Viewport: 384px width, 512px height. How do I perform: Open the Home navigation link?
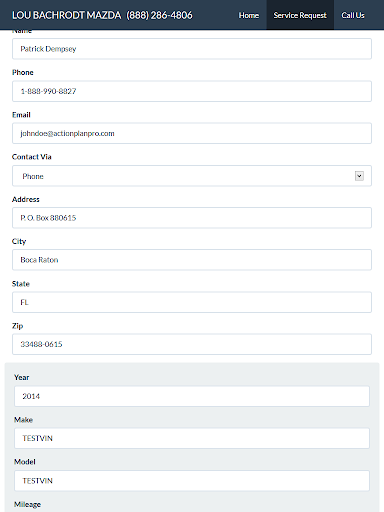[248, 15]
